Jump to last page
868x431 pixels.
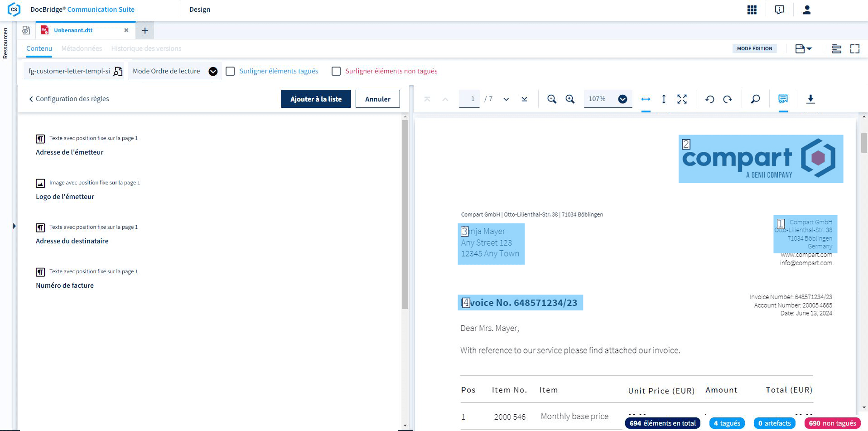[524, 99]
